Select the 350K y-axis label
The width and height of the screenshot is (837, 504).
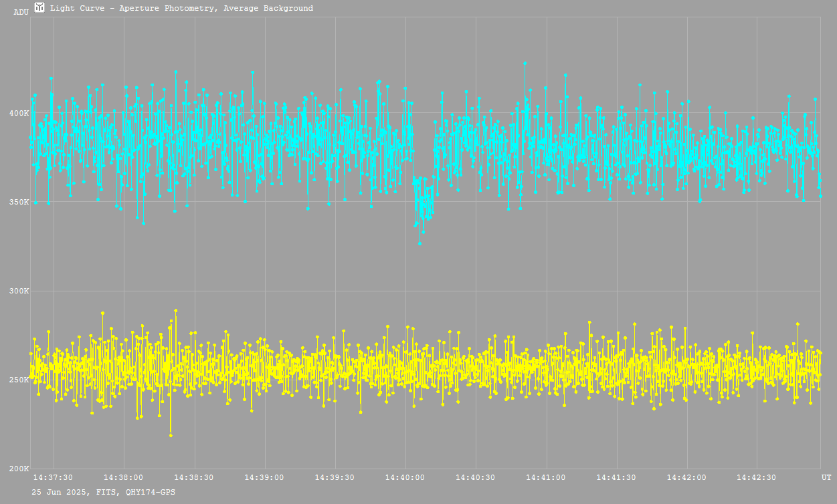18,202
